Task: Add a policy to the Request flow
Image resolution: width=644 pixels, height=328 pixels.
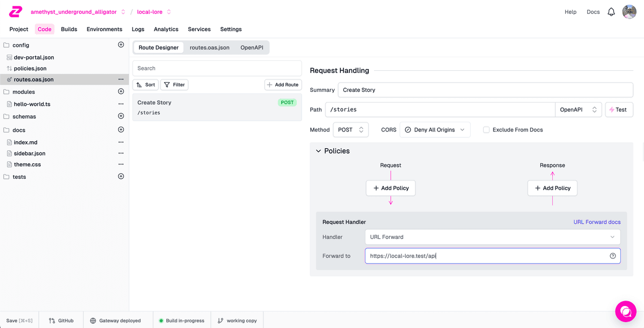Action: tap(391, 188)
